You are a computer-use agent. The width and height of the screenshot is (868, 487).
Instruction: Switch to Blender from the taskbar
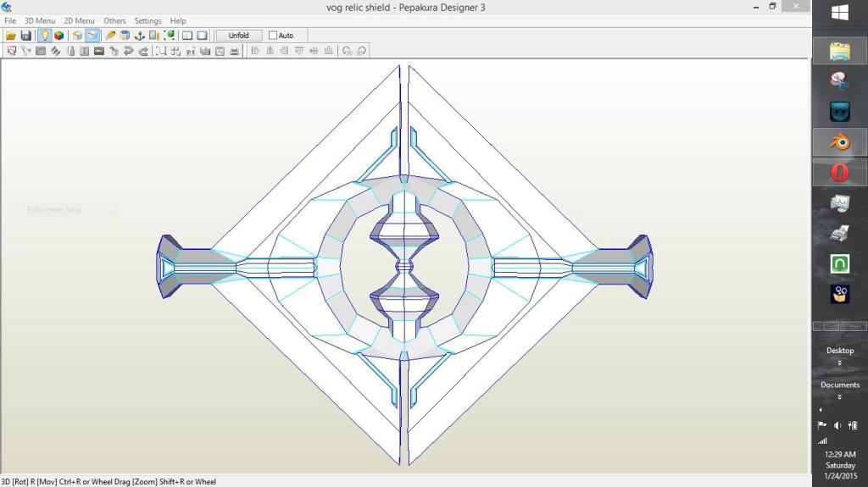coord(840,142)
